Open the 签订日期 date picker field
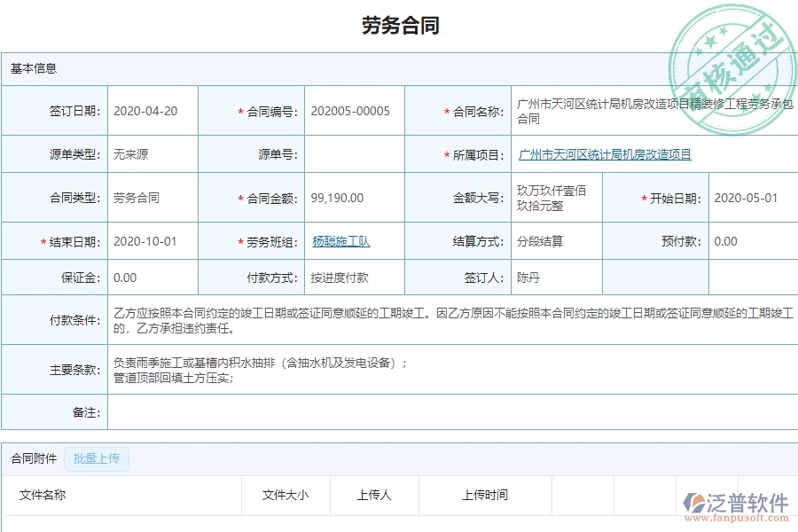The width and height of the screenshot is (798, 532). coord(151,110)
